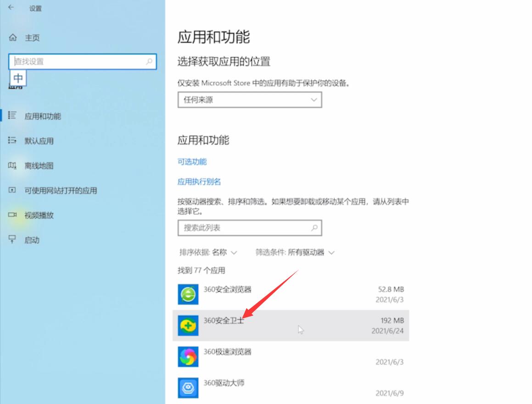Screen dimensions: 532x404
Task: Select the 360极速浏览器 list entry name
Action: 227,352
